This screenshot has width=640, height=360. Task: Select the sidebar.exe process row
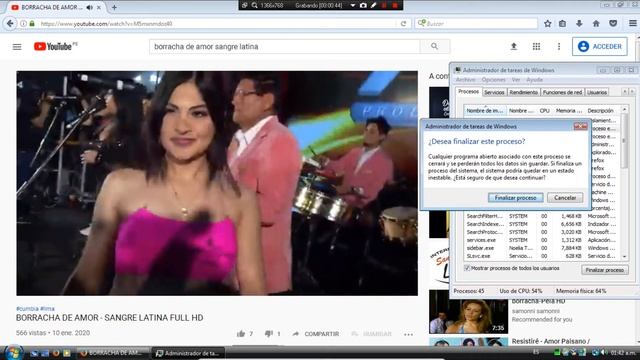click(542, 248)
